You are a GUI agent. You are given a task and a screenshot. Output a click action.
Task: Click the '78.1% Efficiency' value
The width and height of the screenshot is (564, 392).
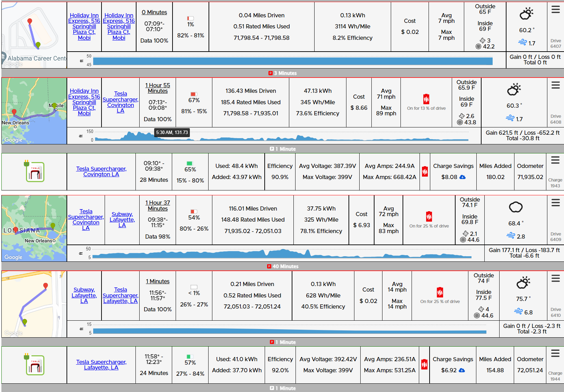click(x=321, y=231)
